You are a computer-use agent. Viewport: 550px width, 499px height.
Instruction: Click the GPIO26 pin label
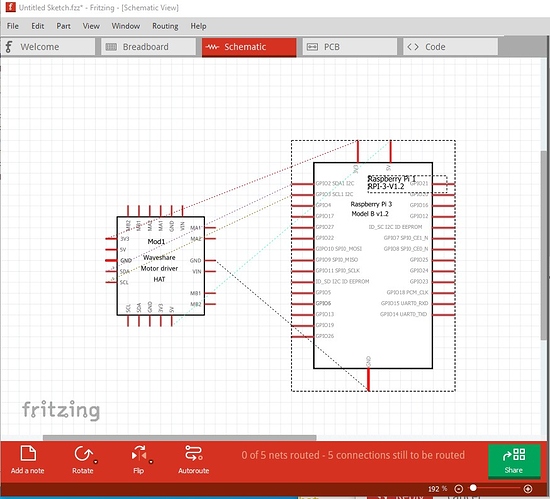(325, 336)
